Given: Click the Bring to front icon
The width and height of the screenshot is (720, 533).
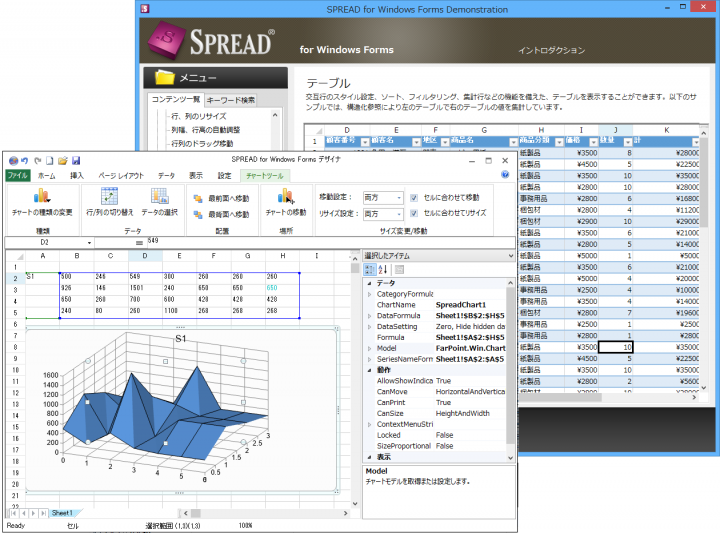Looking at the screenshot, I should point(198,199).
